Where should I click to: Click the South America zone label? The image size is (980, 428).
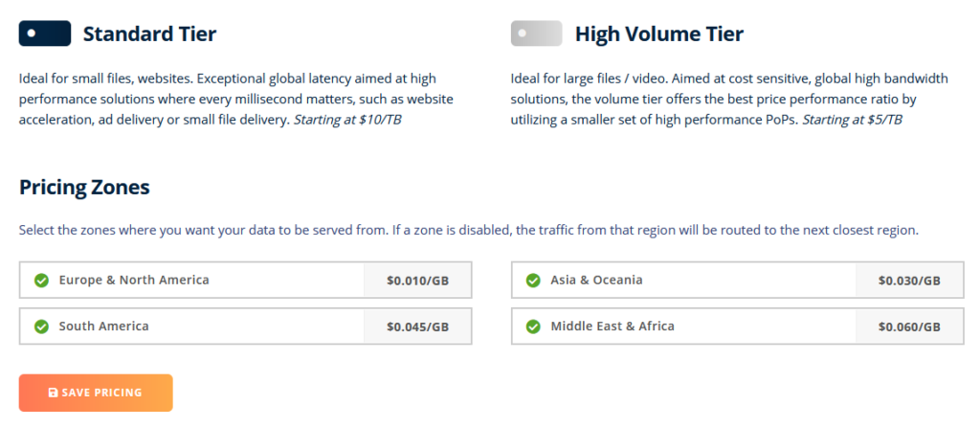103,326
